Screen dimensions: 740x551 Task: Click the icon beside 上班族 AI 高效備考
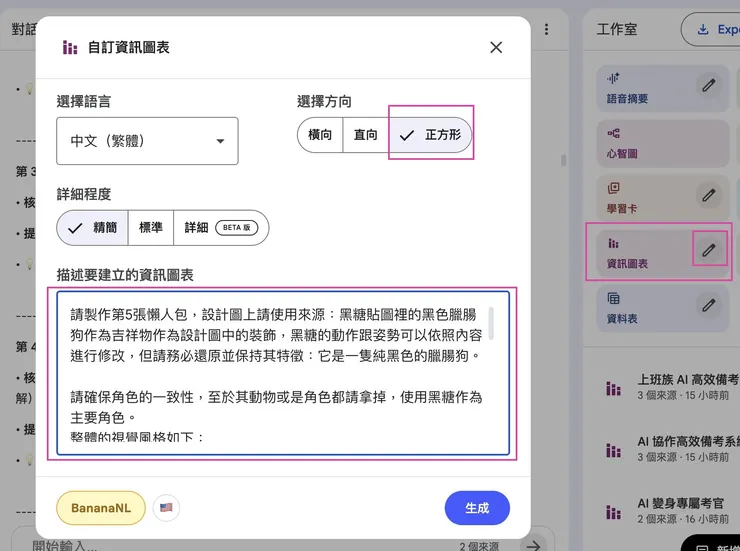[x=613, y=389]
